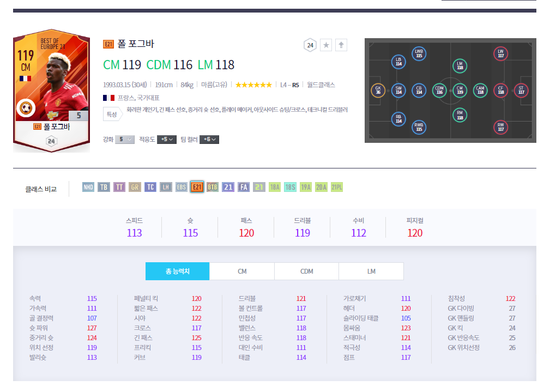Click the CDM 116 position node
This screenshot has height=392, width=550.
439,90
